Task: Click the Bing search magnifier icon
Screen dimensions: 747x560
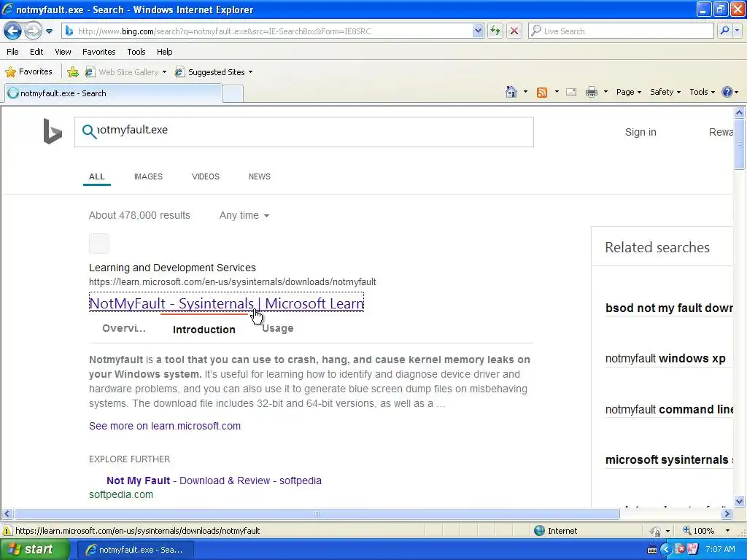Action: [89, 131]
